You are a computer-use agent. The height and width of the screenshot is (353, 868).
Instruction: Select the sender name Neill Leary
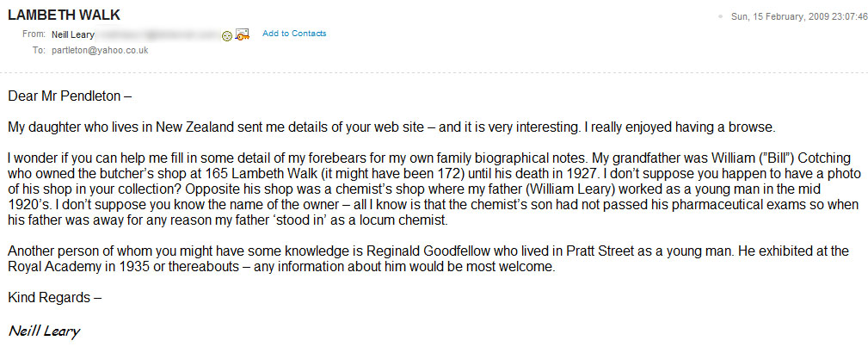tap(72, 34)
